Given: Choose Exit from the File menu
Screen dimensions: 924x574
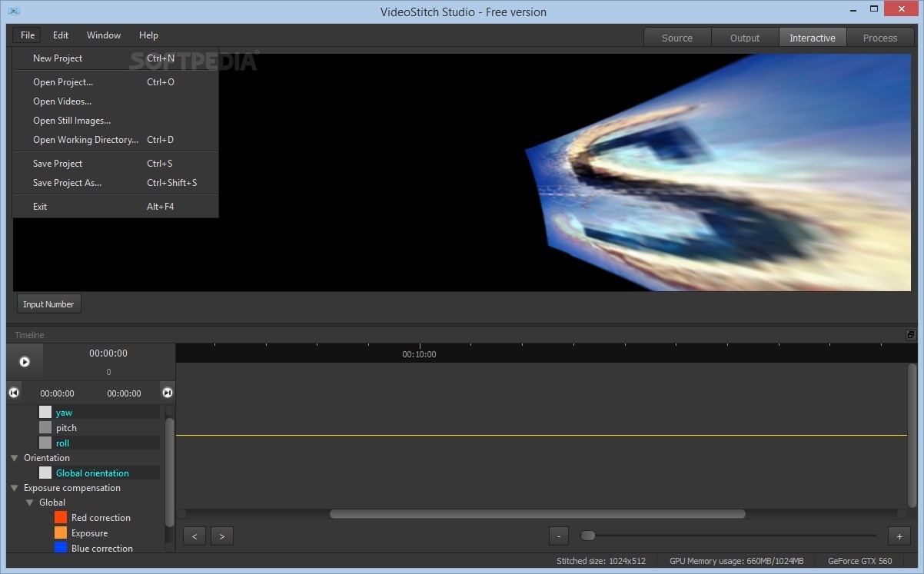Looking at the screenshot, I should click(x=115, y=207).
